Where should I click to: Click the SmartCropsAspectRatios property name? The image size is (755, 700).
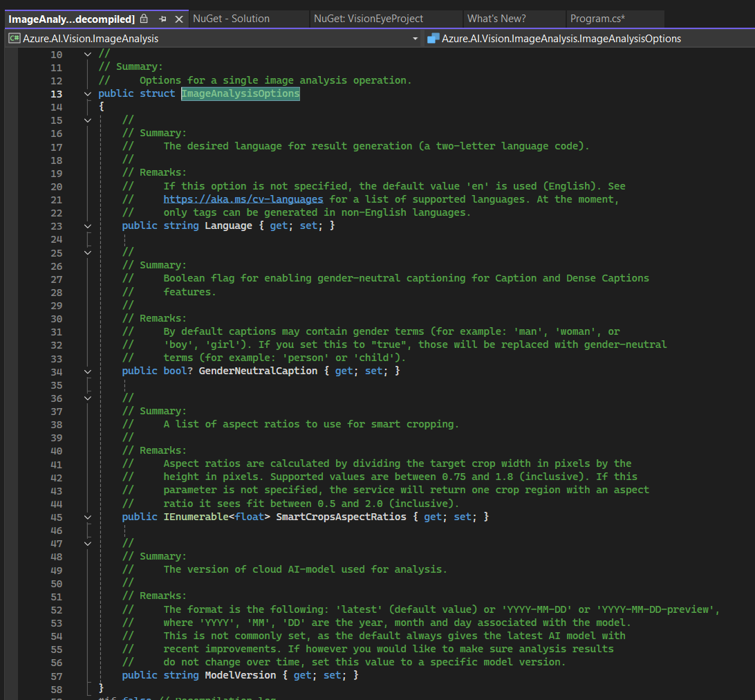(x=341, y=517)
